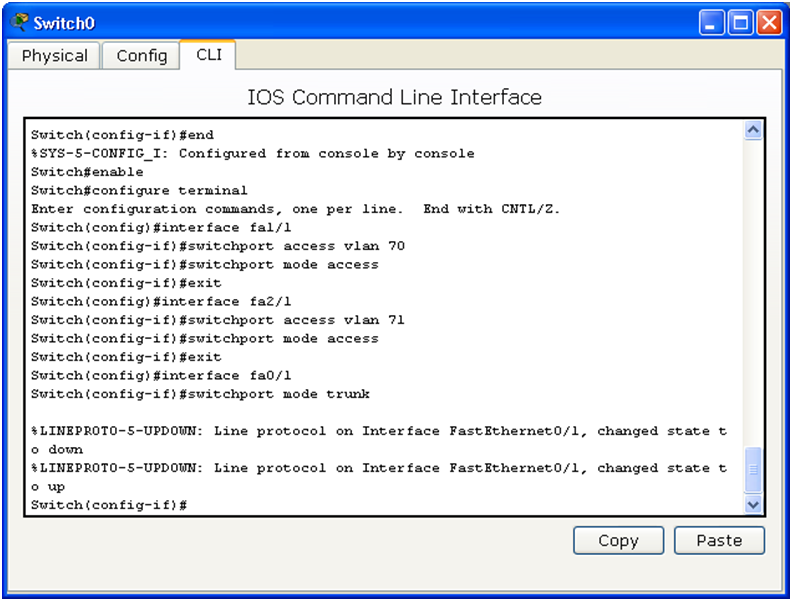Click the 'Switch#enable' line
The image size is (792, 601).
87,172
